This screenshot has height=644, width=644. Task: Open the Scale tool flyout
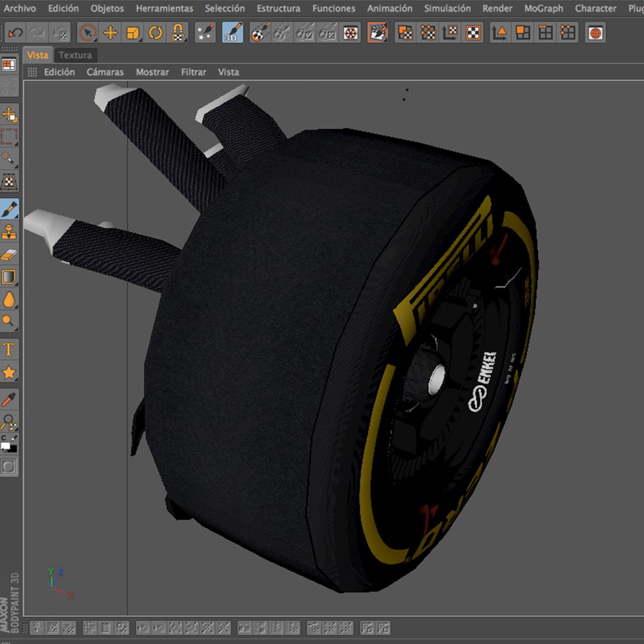click(x=133, y=32)
